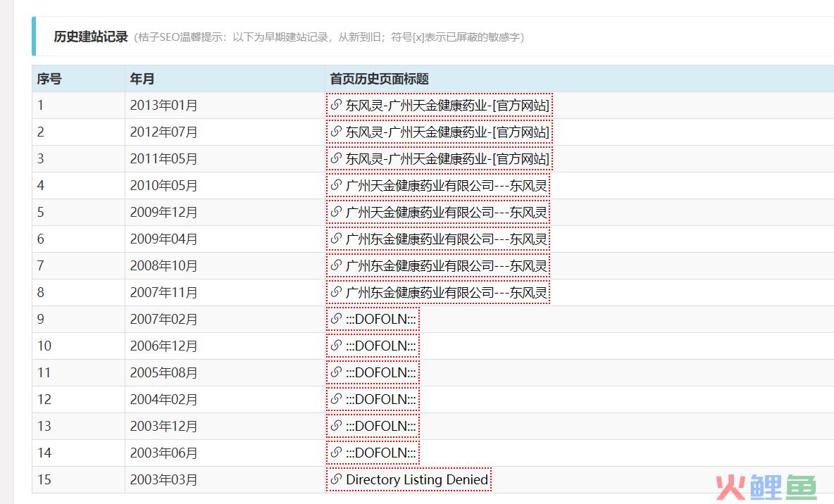The height and width of the screenshot is (504, 834).
Task: Open the 2012年07月 title 东风灵-广州天金健康药业-[官方网站]
Action: point(447,132)
